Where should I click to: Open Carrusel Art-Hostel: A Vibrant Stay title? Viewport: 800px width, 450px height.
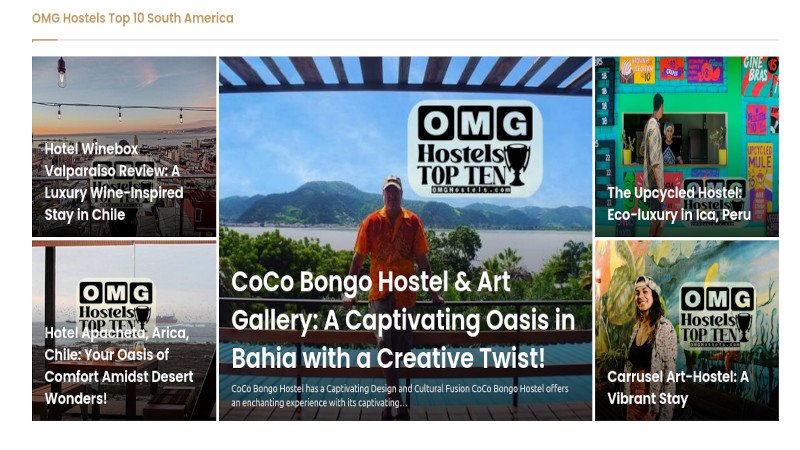678,388
